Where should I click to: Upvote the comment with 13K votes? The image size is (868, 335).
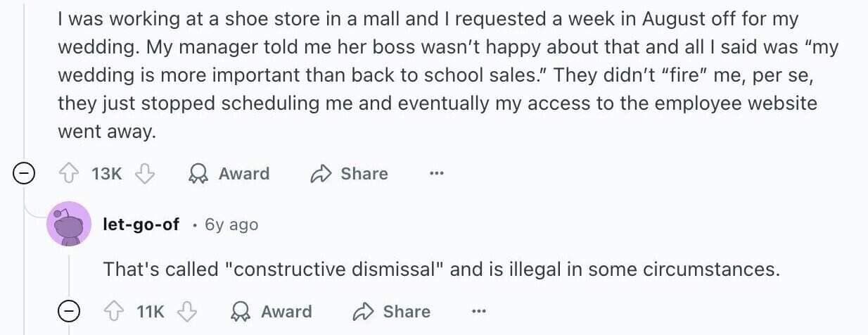tap(68, 174)
